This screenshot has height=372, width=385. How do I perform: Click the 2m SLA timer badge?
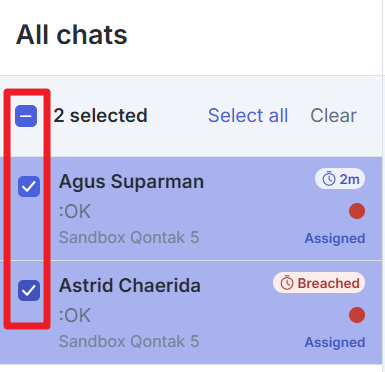click(x=340, y=179)
